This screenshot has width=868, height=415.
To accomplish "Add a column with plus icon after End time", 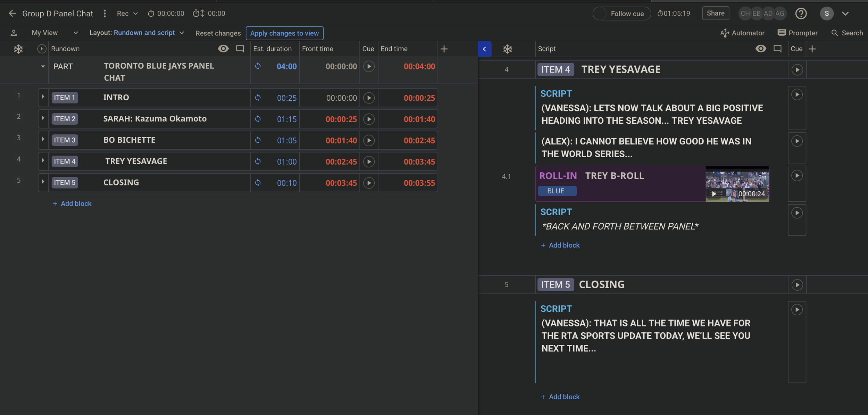I will tap(444, 49).
